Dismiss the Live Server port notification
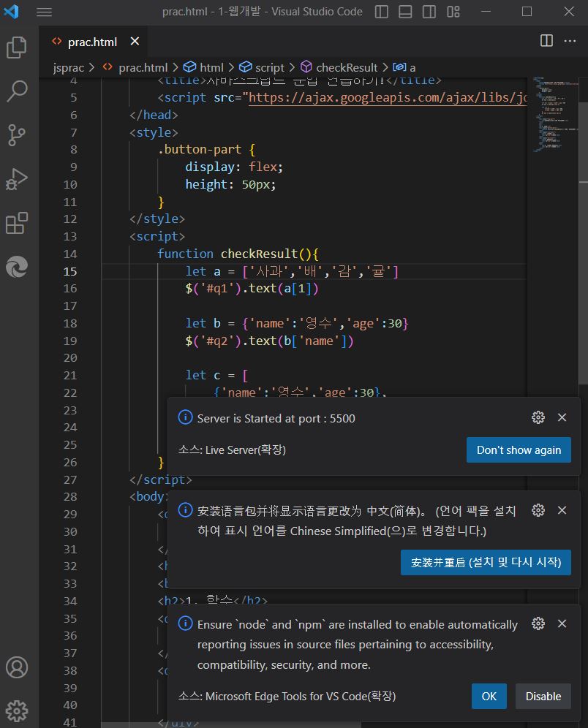 click(x=562, y=417)
